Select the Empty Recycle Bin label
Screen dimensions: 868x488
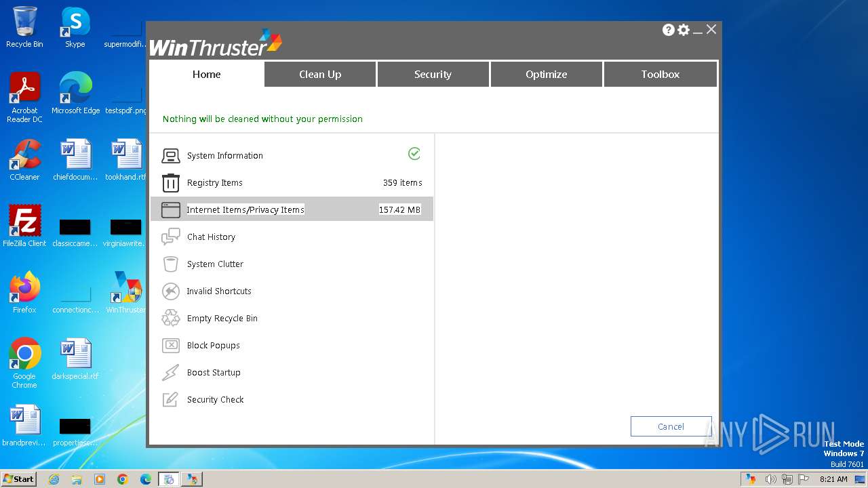(222, 319)
